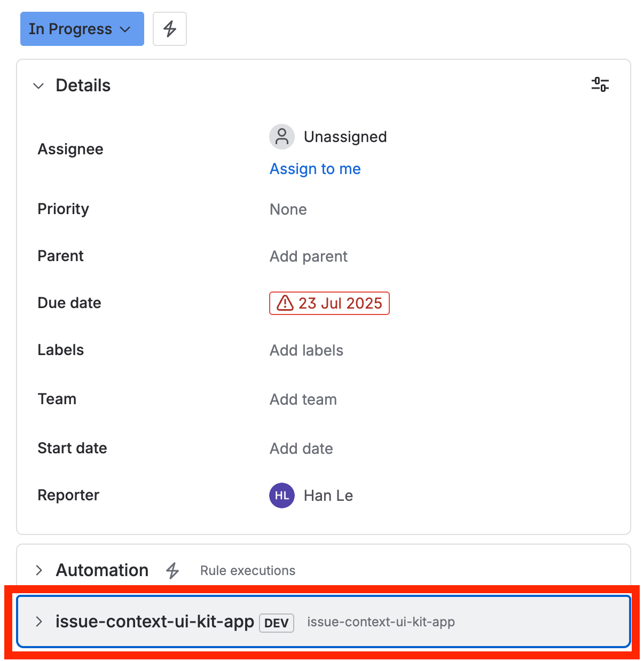Click the Automation lightning bolt icon
Image resolution: width=644 pixels, height=661 pixels.
(x=172, y=570)
